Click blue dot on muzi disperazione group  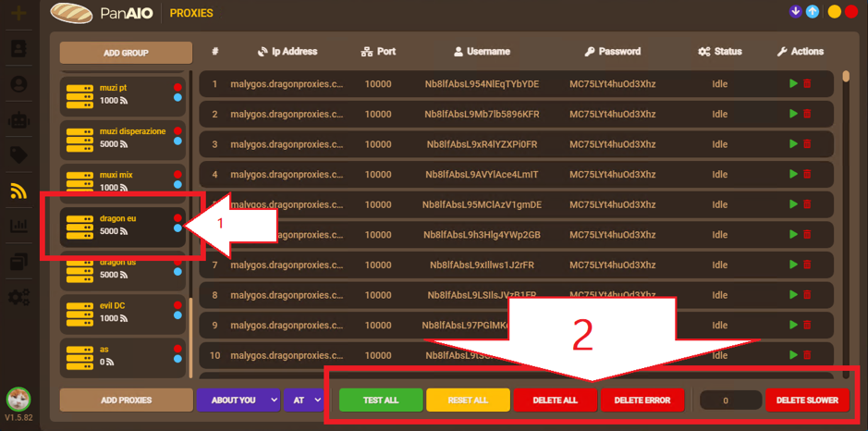177,142
